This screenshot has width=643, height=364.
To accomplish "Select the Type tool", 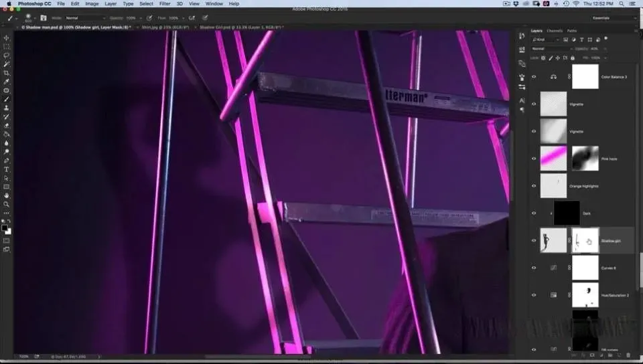I will [7, 169].
